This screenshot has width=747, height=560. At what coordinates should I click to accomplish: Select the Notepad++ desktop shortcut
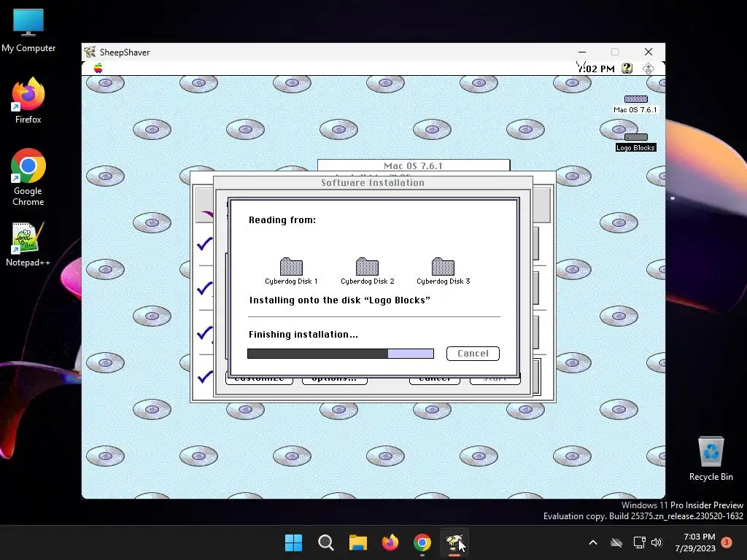(x=28, y=244)
